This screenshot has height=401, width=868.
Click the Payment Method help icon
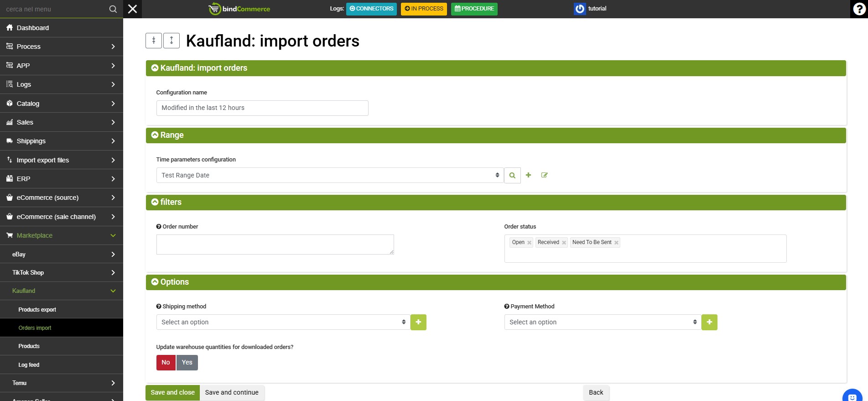[507, 307]
